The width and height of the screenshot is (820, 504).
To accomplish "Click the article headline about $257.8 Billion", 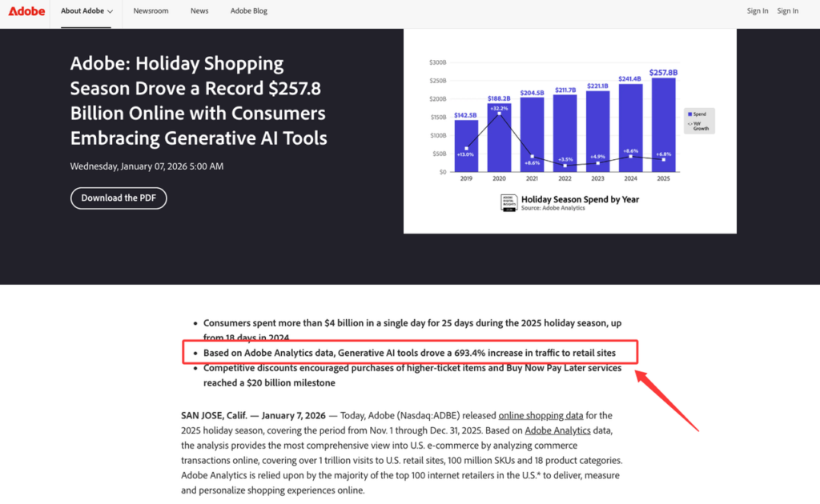I will (199, 100).
